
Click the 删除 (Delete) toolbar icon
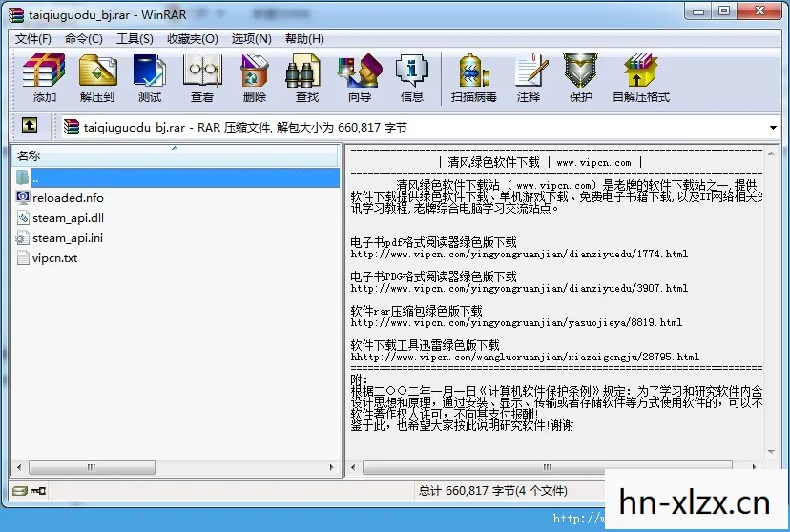click(x=255, y=78)
